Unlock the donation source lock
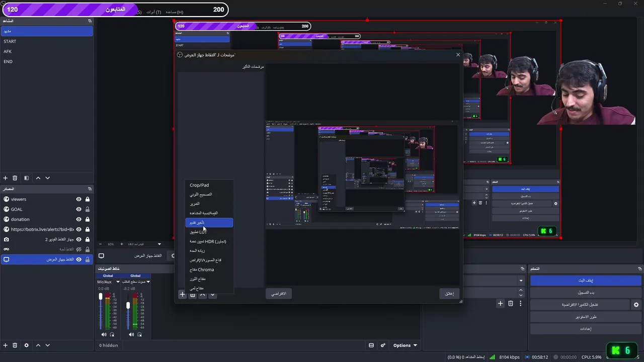This screenshot has width=644, height=362. [88, 219]
